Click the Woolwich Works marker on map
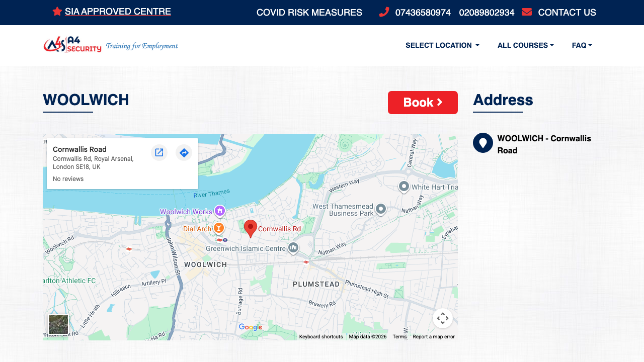The width and height of the screenshot is (644, 362). (220, 210)
